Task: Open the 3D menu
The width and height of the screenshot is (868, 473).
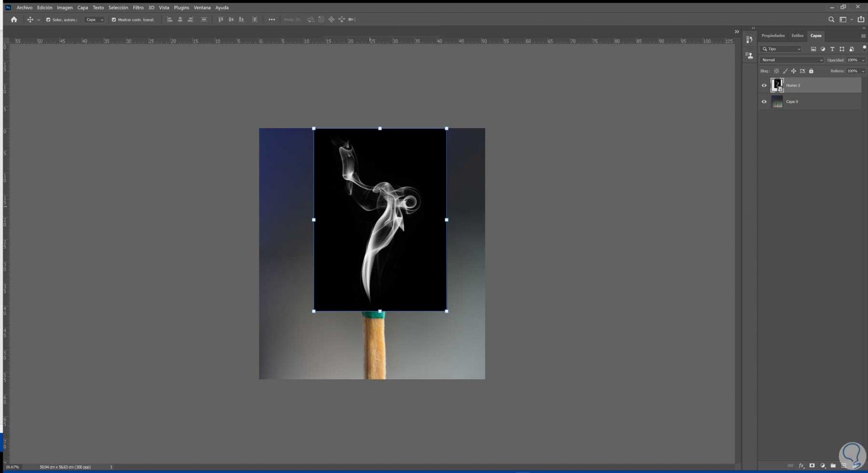Action: [x=151, y=7]
